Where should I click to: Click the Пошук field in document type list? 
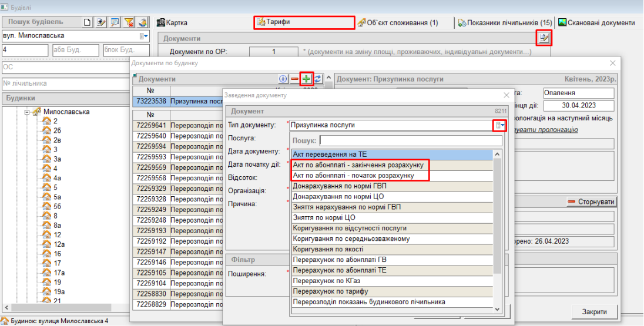point(411,141)
